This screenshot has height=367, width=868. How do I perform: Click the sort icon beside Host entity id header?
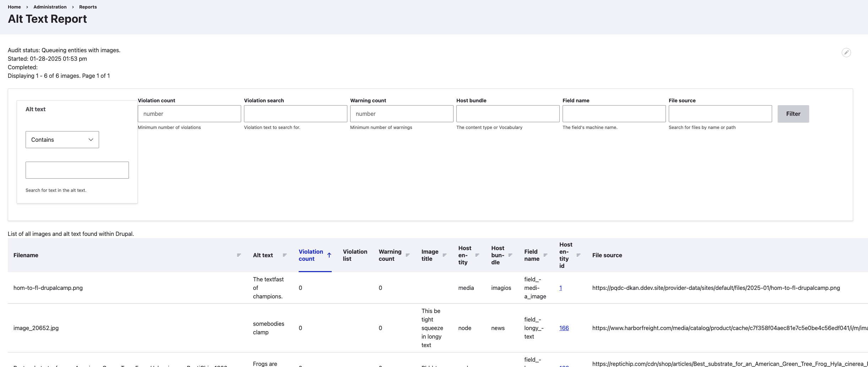coord(578,255)
